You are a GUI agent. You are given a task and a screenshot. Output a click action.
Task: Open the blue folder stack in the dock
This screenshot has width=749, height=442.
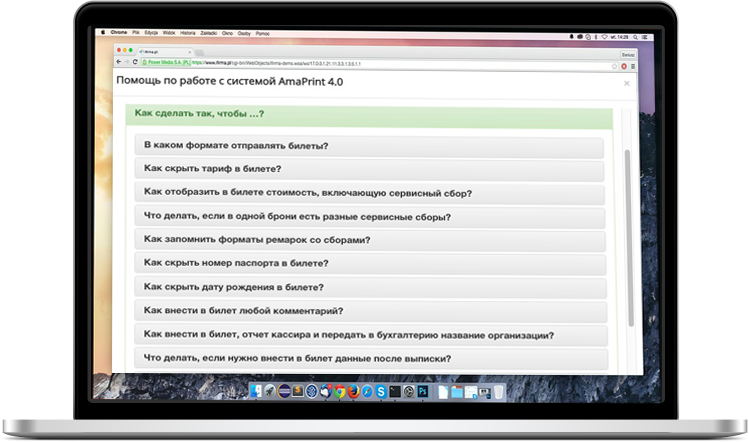[457, 391]
